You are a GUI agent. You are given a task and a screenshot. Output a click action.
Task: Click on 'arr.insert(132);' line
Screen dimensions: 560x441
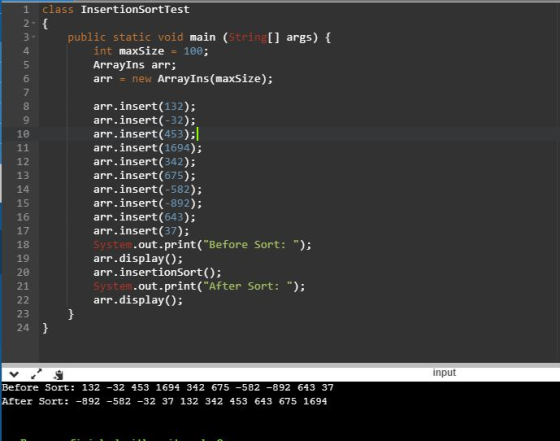point(144,106)
